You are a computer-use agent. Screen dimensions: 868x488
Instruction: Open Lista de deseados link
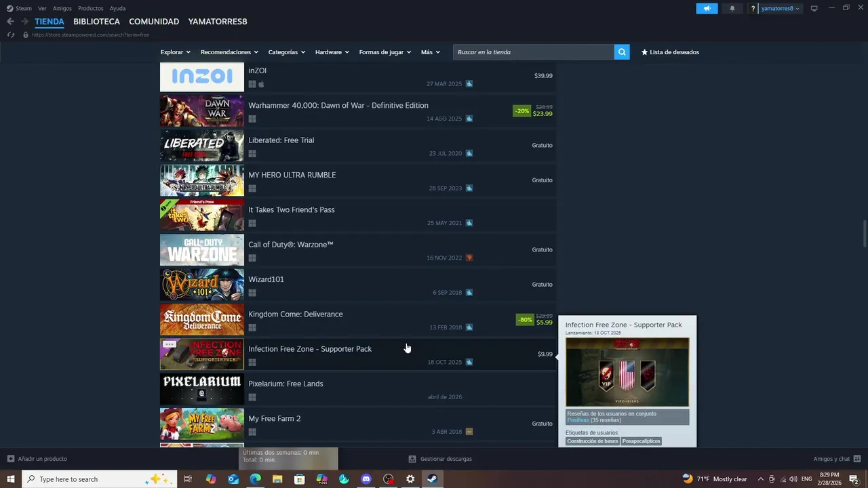(670, 52)
